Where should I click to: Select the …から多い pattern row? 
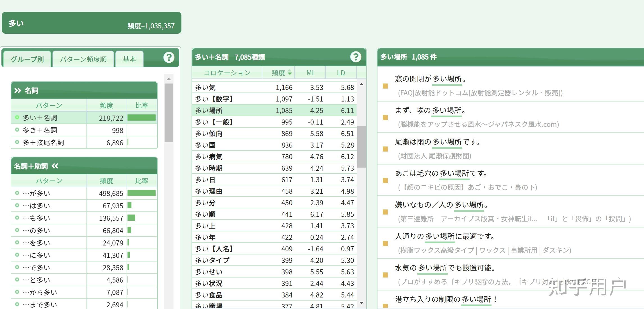click(84, 292)
